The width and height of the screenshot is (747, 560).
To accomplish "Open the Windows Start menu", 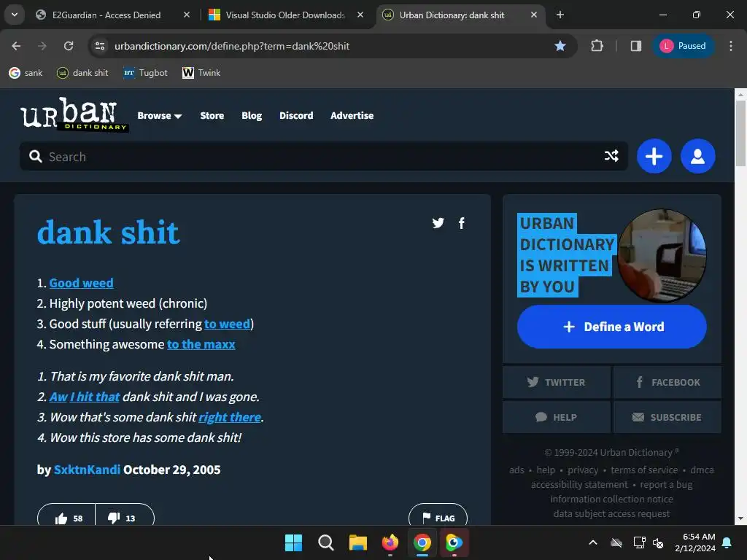I will pyautogui.click(x=293, y=542).
